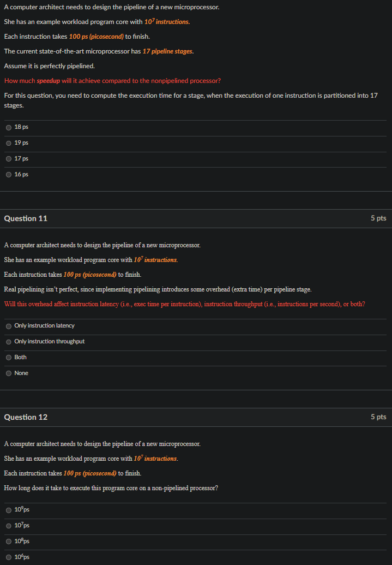Click the speedup question text in red
The width and height of the screenshot is (392, 565).
[112, 80]
